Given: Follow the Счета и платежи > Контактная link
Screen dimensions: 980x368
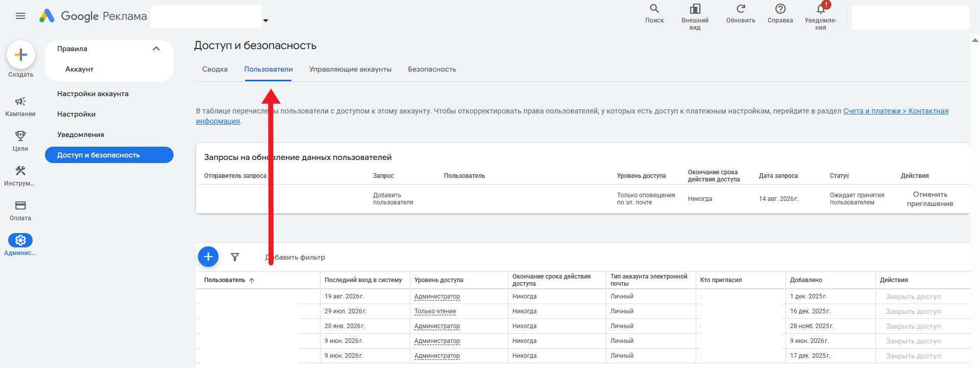Looking at the screenshot, I should pyautogui.click(x=896, y=111).
